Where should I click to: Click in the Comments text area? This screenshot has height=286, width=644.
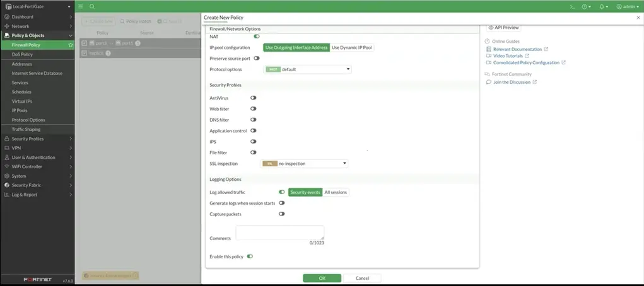279,232
